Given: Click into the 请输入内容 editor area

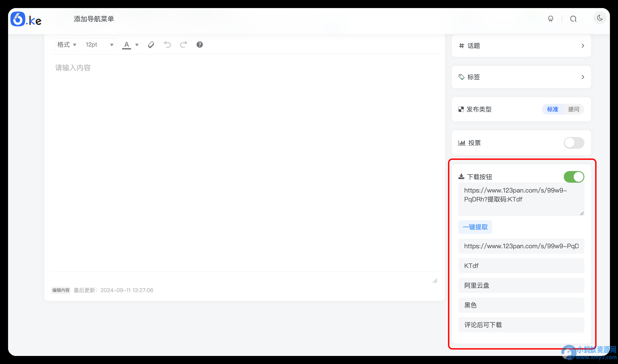Looking at the screenshot, I should 244,163.
